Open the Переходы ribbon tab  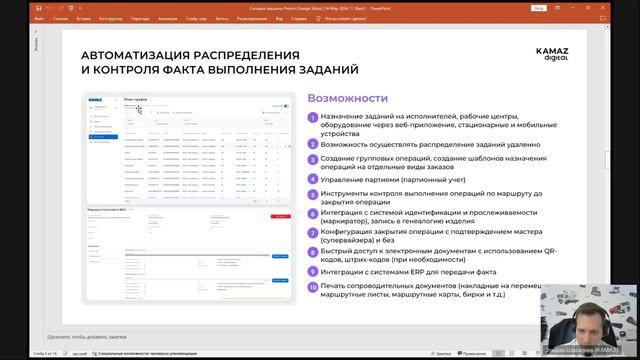[x=140, y=19]
